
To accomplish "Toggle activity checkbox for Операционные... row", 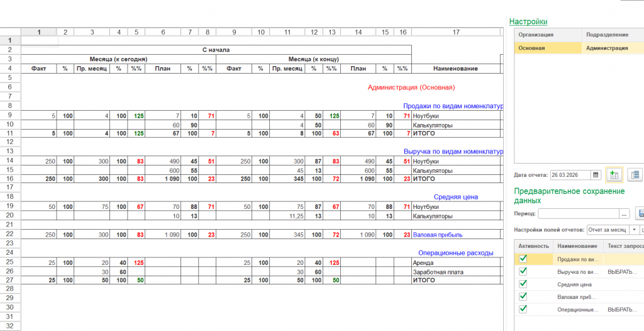I will (x=523, y=309).
